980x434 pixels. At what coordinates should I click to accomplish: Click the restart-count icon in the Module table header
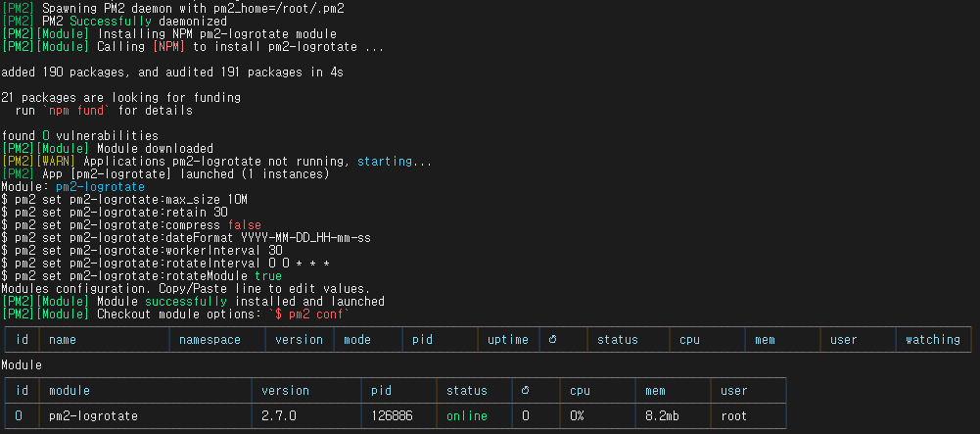click(525, 390)
